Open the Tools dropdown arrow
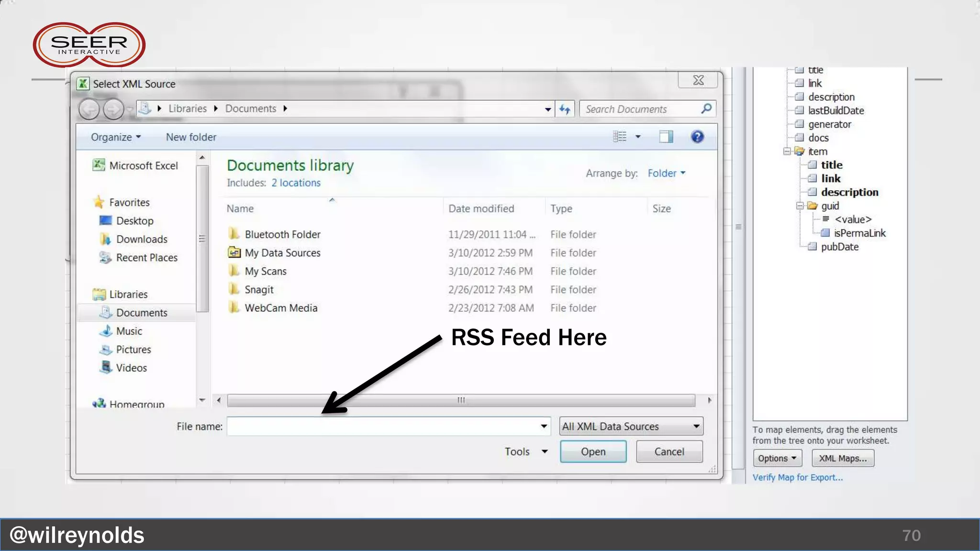This screenshot has height=551, width=980. (545, 452)
